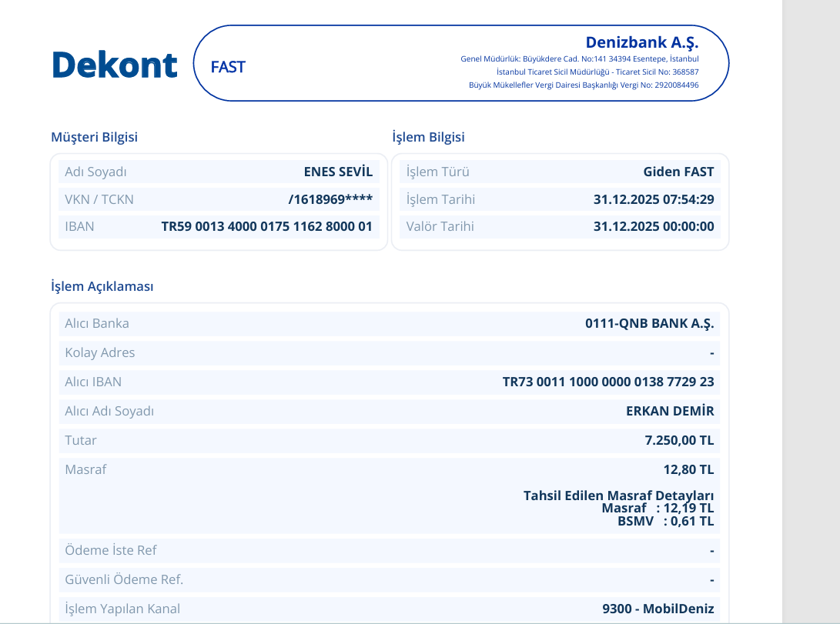Click the Giden FAST value
840x624 pixels.
point(679,172)
